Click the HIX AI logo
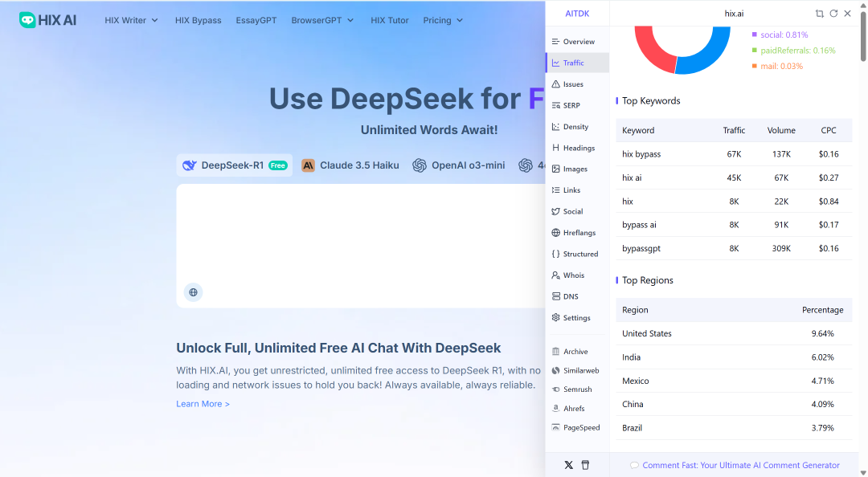868x477 pixels. click(47, 20)
